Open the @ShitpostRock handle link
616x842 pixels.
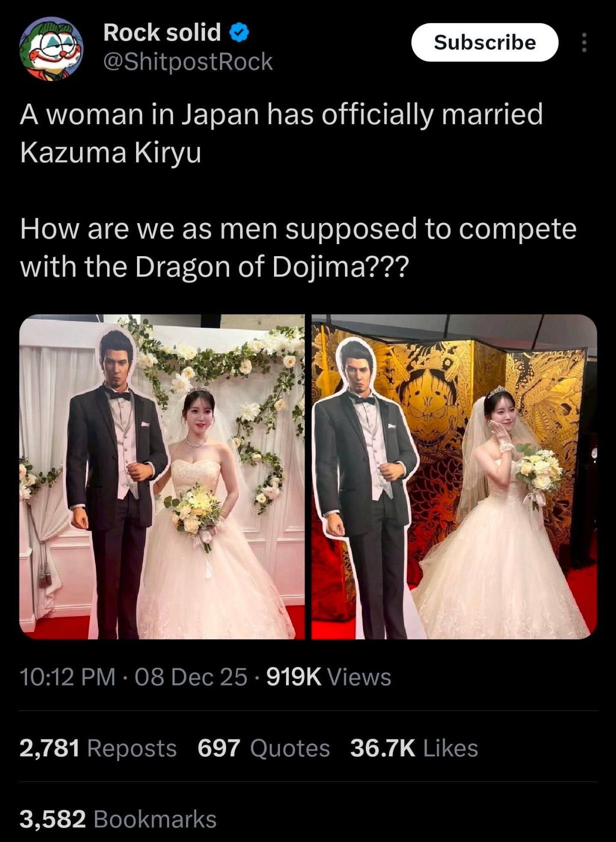click(x=188, y=62)
